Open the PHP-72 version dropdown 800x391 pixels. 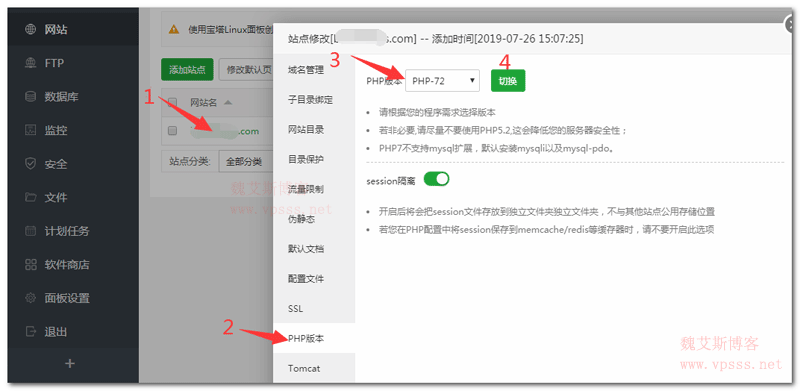442,81
